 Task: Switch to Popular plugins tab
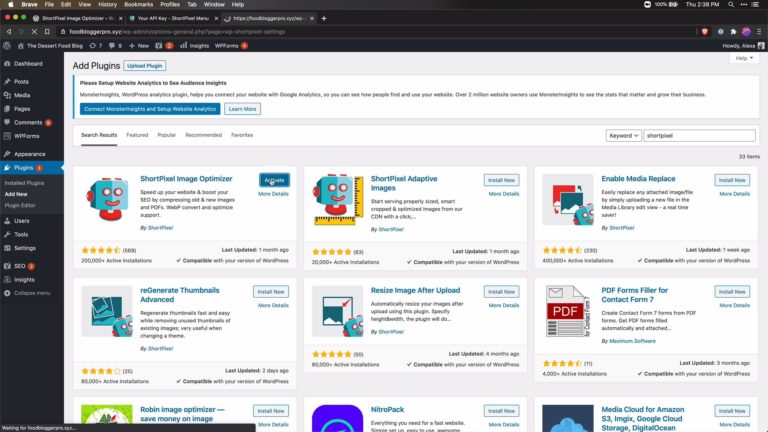(x=167, y=135)
